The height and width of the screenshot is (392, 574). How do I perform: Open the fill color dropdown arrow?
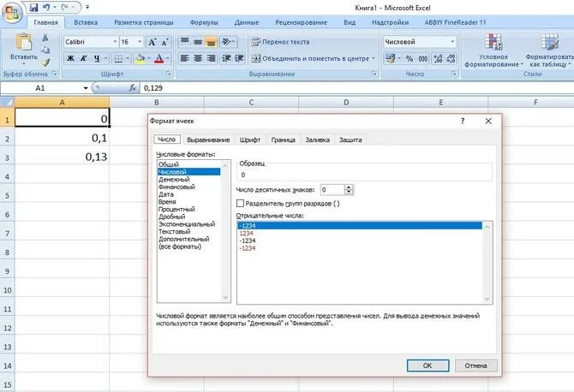(x=148, y=58)
